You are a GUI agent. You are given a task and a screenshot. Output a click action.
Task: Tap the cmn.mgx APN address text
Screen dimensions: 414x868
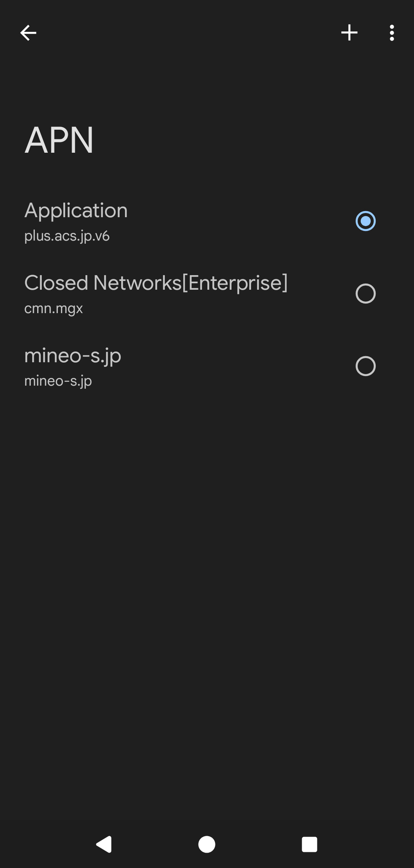tap(54, 308)
